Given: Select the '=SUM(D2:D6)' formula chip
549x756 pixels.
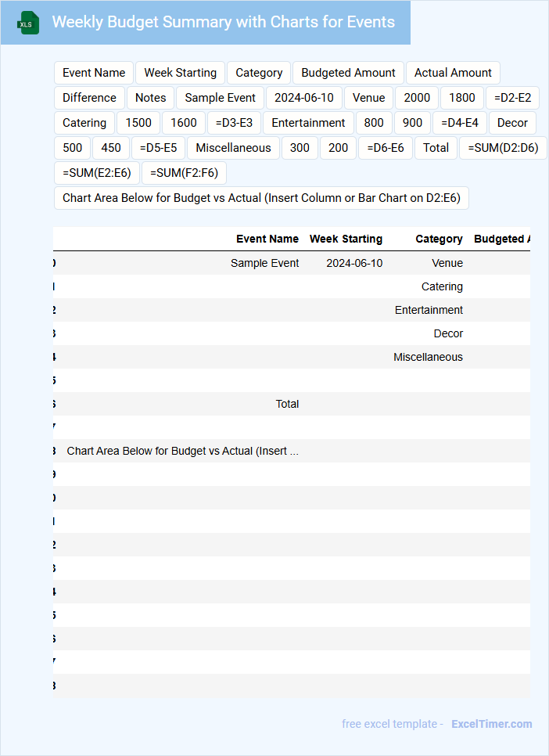Looking at the screenshot, I should [503, 148].
